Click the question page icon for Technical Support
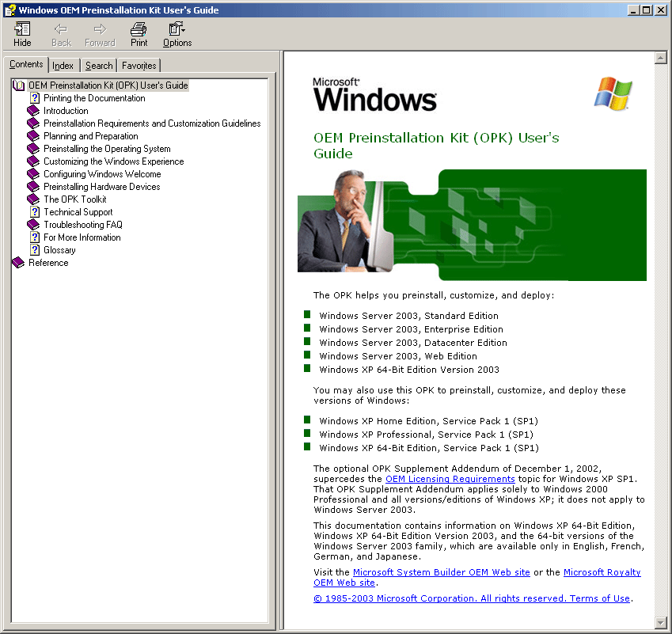 point(35,212)
